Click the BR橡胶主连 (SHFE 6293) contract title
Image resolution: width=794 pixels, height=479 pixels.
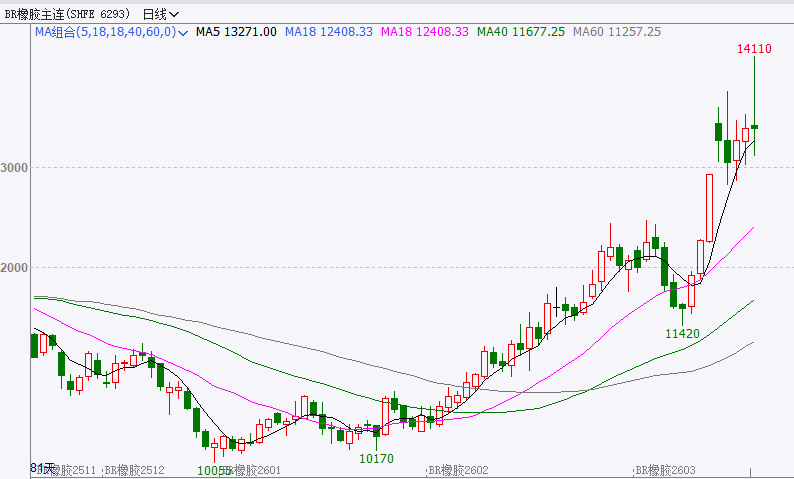(x=69, y=15)
